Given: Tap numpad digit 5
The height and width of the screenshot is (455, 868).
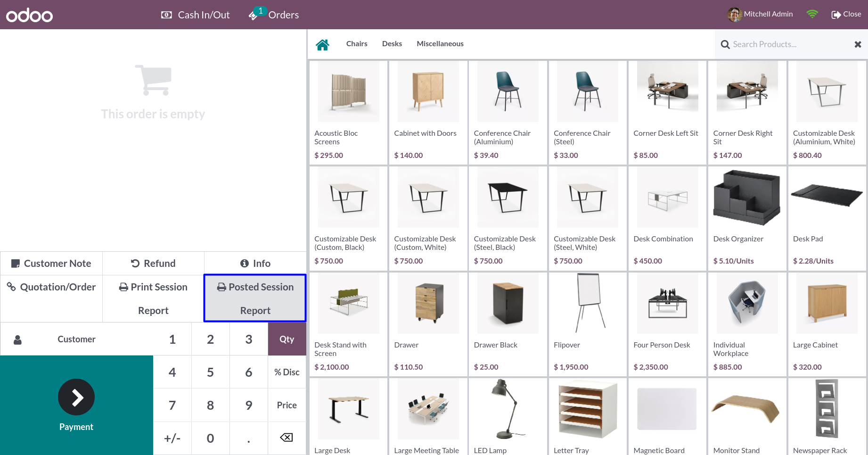Looking at the screenshot, I should coord(211,372).
